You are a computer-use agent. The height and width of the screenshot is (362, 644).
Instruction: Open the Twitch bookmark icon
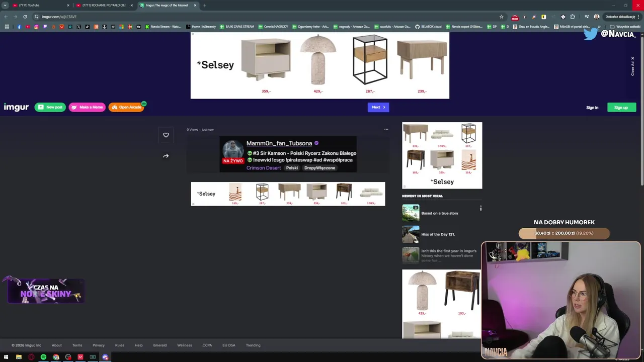(x=45, y=27)
